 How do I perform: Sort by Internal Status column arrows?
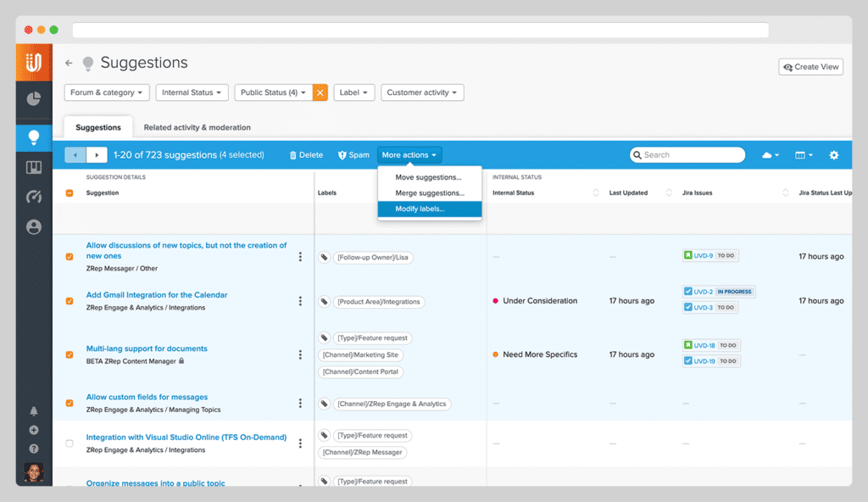click(596, 192)
